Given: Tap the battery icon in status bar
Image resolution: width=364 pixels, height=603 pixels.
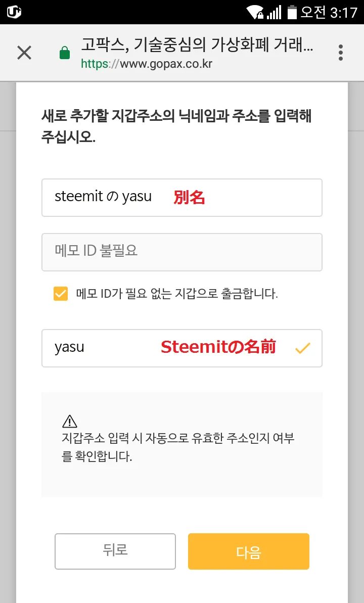Looking at the screenshot, I should pos(292,12).
